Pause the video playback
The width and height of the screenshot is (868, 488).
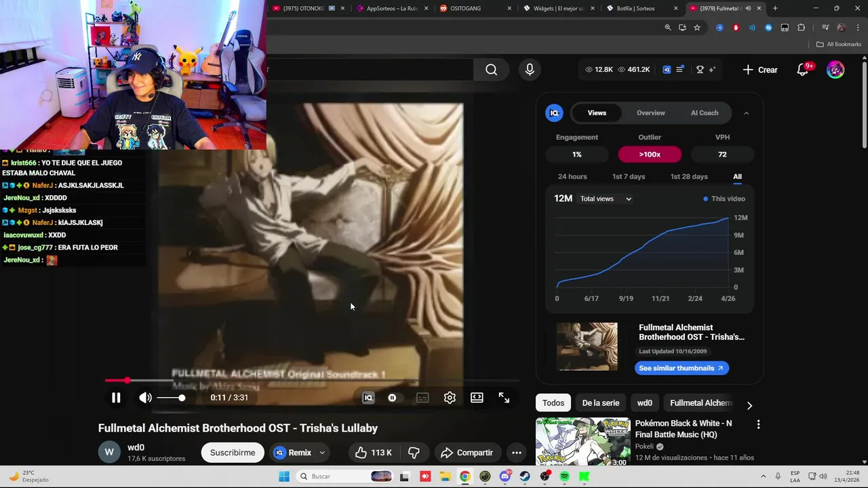[x=116, y=398]
